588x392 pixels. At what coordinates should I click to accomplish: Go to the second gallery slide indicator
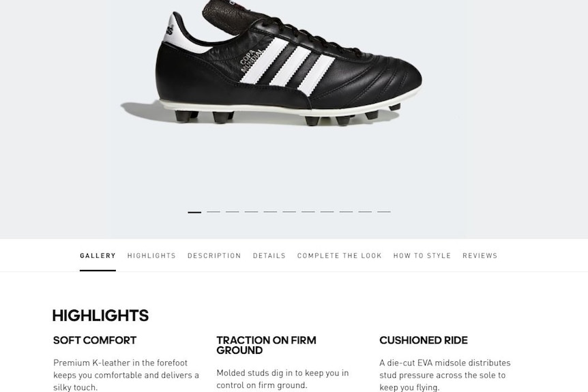point(214,212)
